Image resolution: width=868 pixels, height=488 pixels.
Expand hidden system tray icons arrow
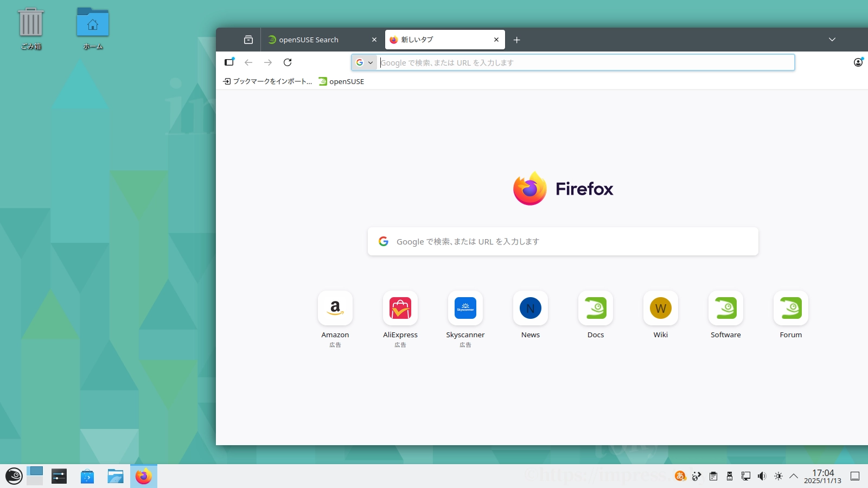[794, 476]
